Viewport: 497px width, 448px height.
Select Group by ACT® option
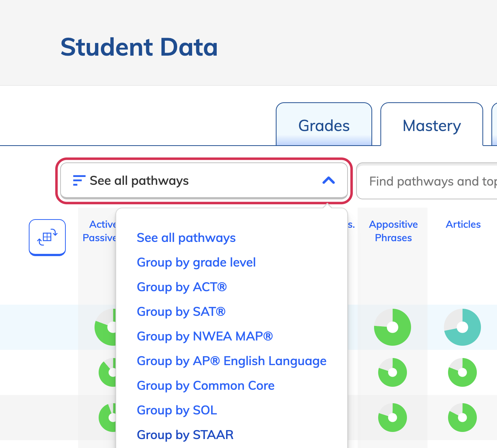pos(182,287)
